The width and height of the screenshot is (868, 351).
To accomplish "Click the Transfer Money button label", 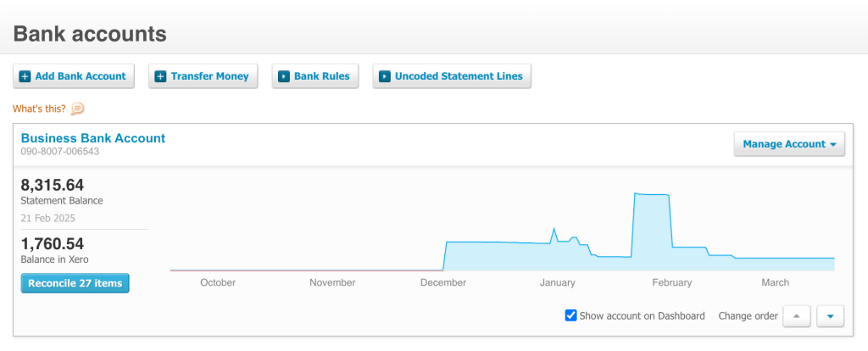I will (210, 76).
